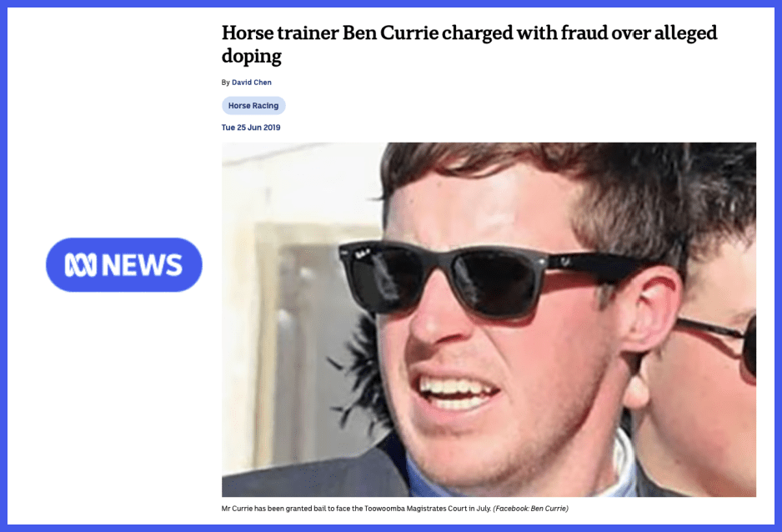Click the word doping in headline
This screenshot has height=532, width=782.
click(252, 56)
